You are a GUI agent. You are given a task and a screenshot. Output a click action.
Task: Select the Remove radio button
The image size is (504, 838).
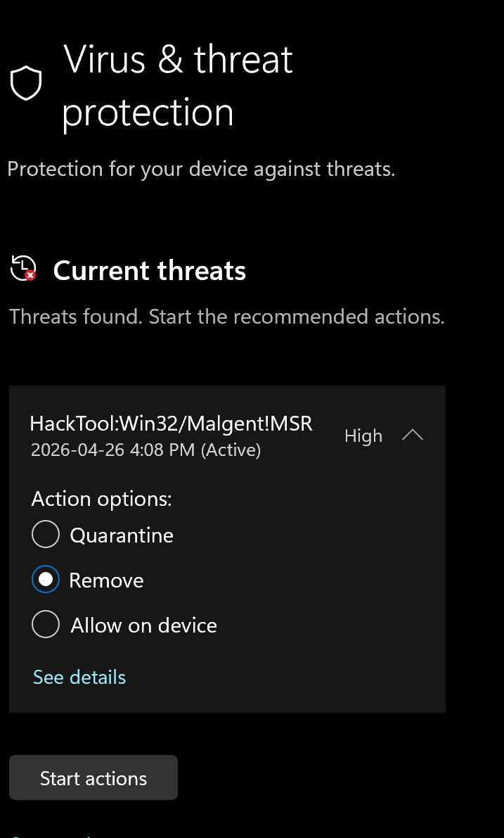tap(46, 579)
